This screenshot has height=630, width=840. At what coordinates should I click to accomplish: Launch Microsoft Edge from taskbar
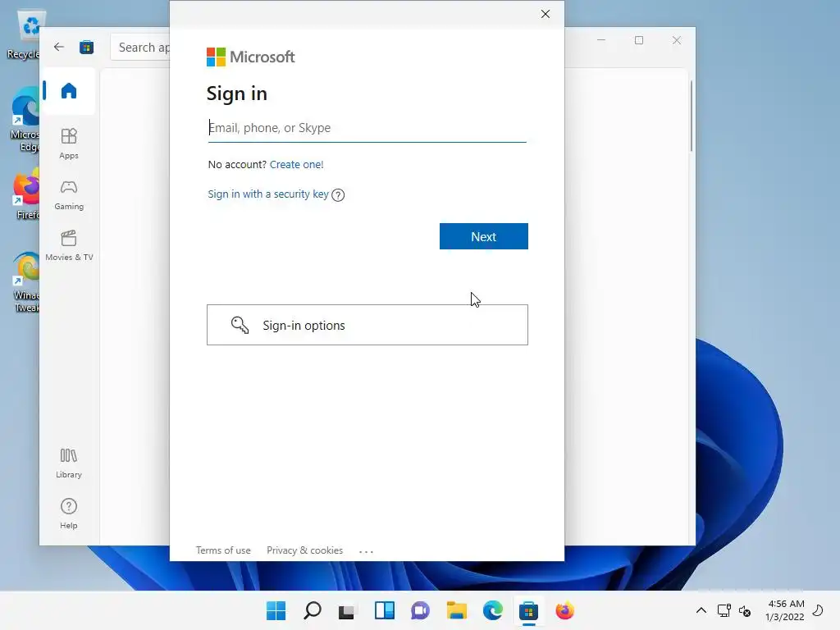point(492,610)
